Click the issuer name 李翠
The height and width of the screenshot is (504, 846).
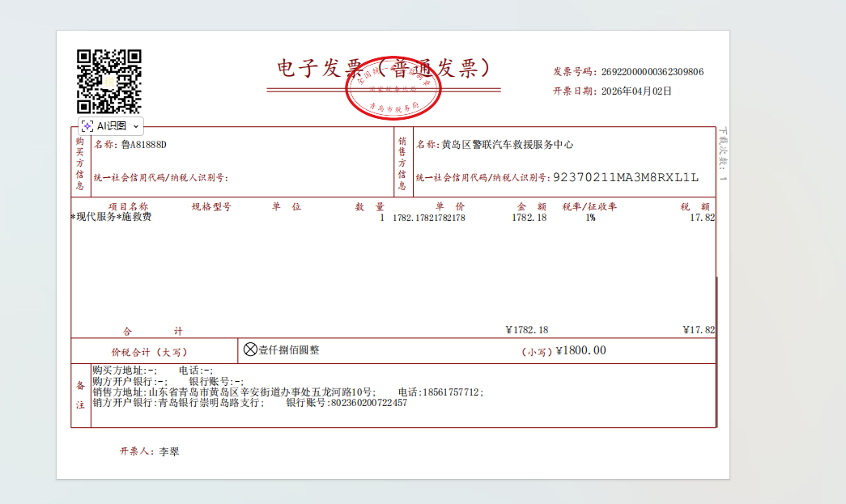[168, 451]
